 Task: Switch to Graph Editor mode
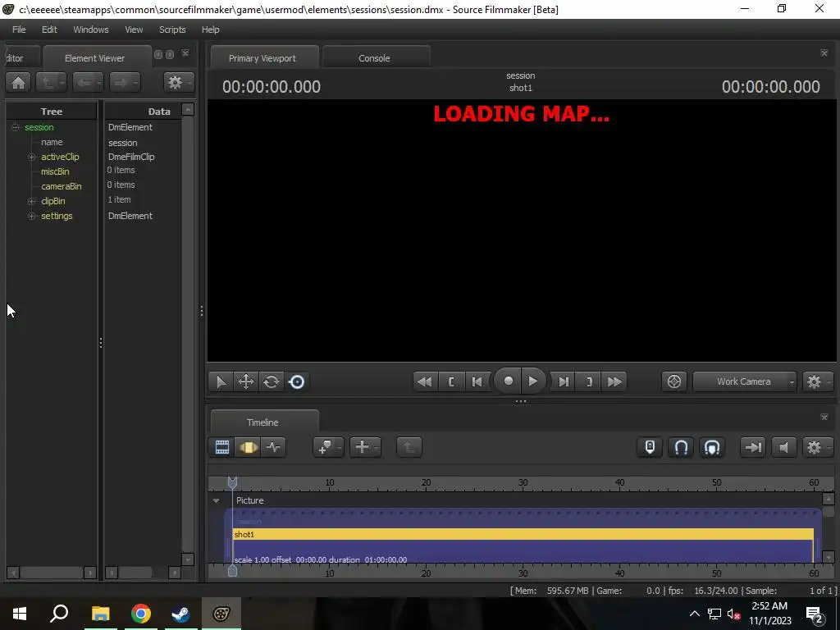(x=273, y=447)
